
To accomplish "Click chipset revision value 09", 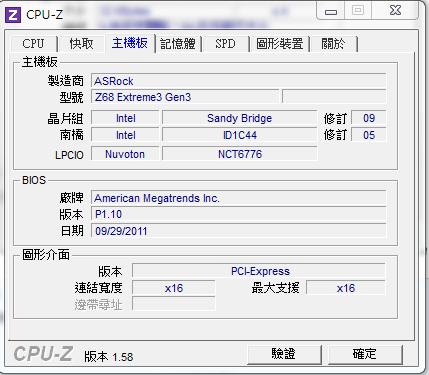I will point(369,118).
